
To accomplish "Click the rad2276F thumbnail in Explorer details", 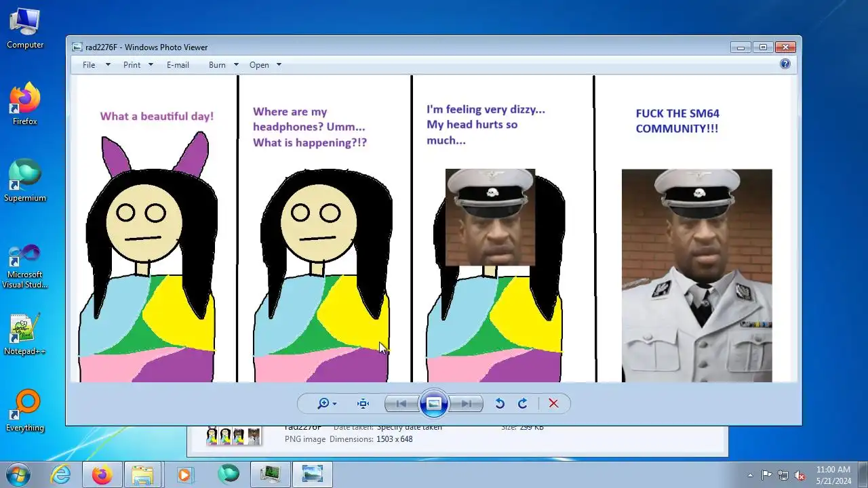I will point(233,436).
